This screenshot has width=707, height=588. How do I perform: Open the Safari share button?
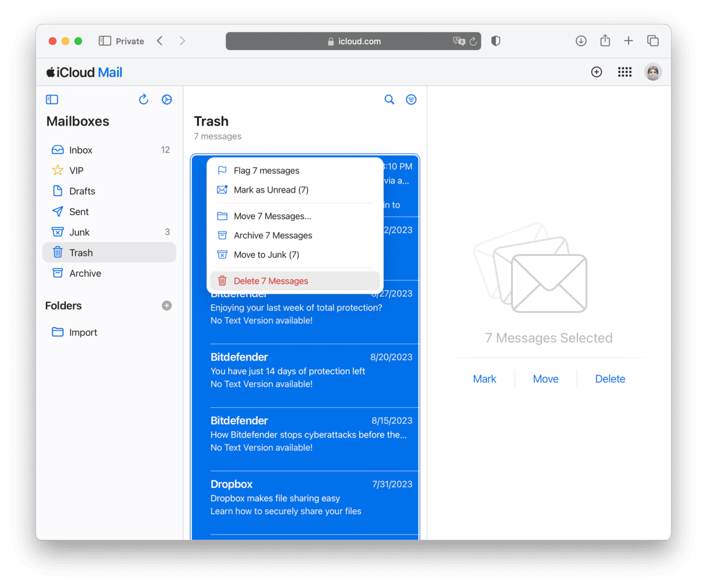(605, 40)
